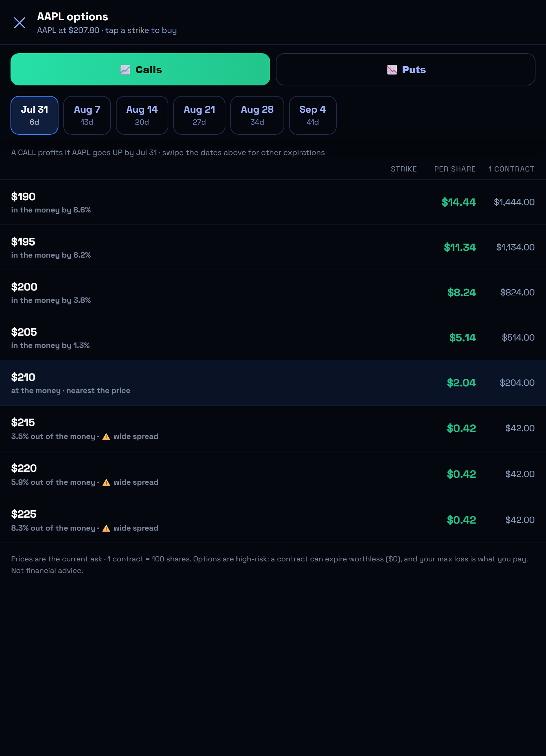546x756 pixels.
Task: Select the Aug 21 expiration
Action: (199, 115)
